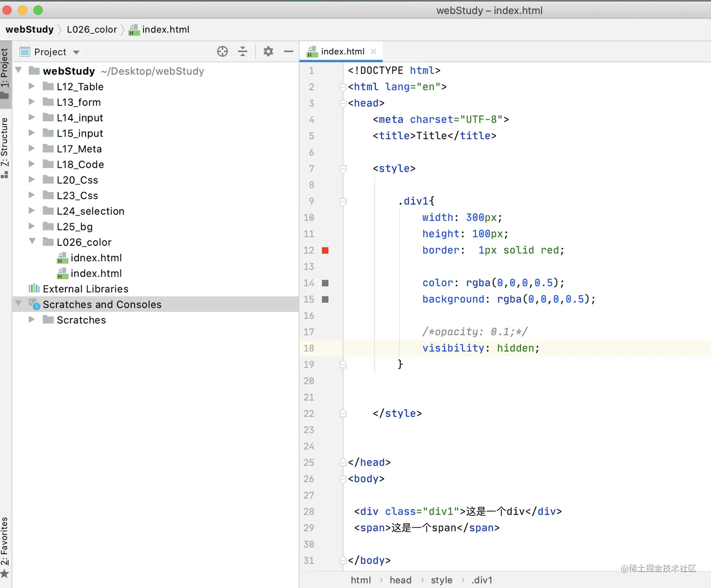
Task: Expand the L12_Table folder
Action: (32, 86)
